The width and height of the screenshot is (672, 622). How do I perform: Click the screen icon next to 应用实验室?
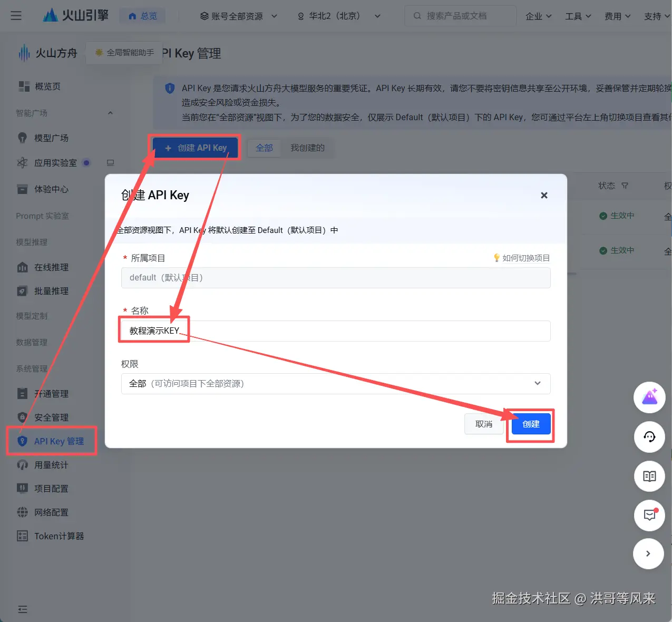pyautogui.click(x=110, y=163)
